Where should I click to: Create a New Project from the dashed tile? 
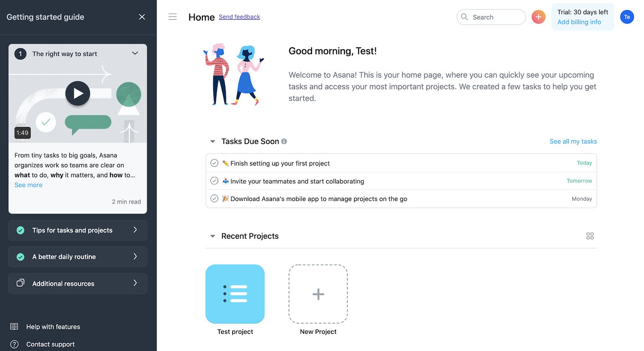click(x=318, y=294)
